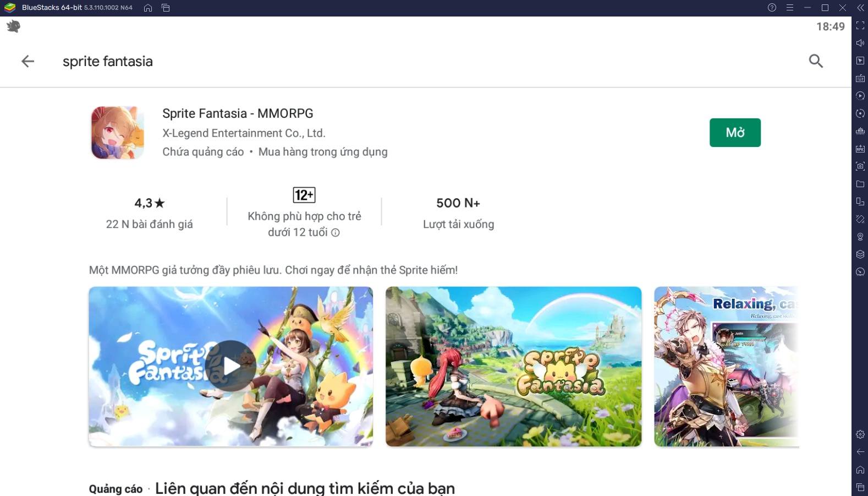Click the '22 N bài đánh giá' reviews text
The height and width of the screenshot is (496, 868).
pos(149,225)
